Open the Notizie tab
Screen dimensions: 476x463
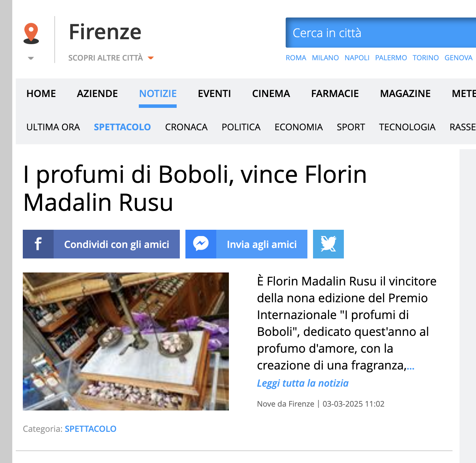pyautogui.click(x=158, y=94)
